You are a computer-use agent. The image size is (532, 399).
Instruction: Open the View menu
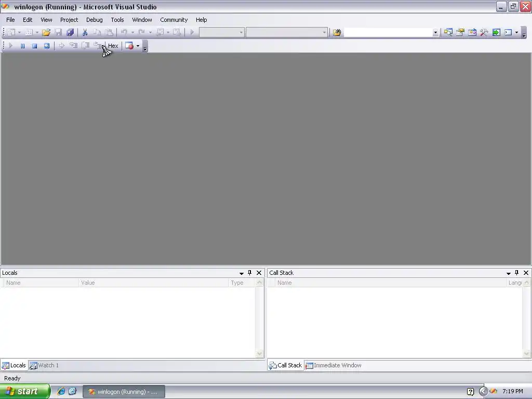pyautogui.click(x=46, y=20)
